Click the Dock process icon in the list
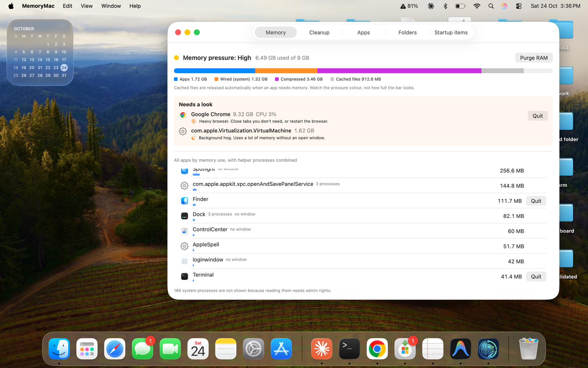This screenshot has width=588, height=368. point(184,216)
